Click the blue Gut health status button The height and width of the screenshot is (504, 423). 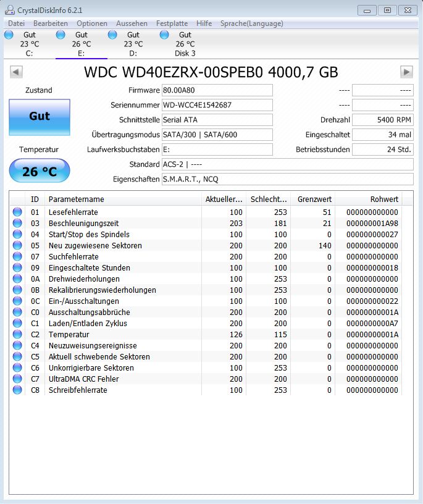click(40, 117)
